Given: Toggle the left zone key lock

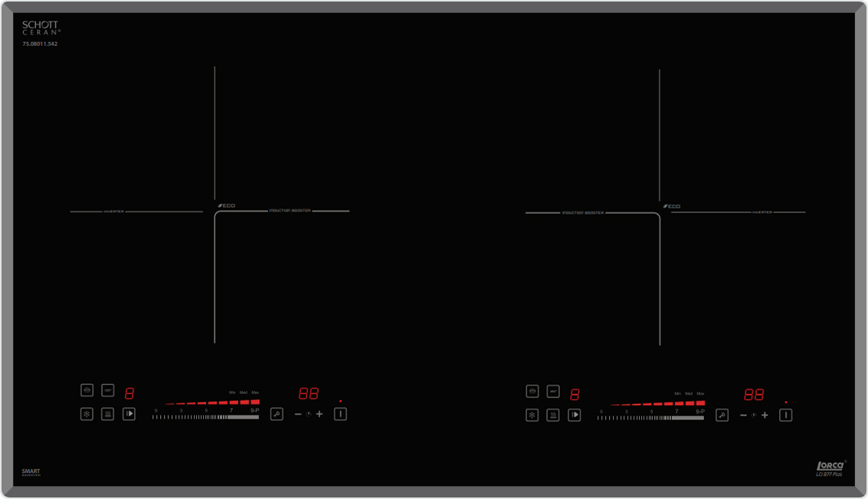Looking at the screenshot, I should click(x=277, y=414).
